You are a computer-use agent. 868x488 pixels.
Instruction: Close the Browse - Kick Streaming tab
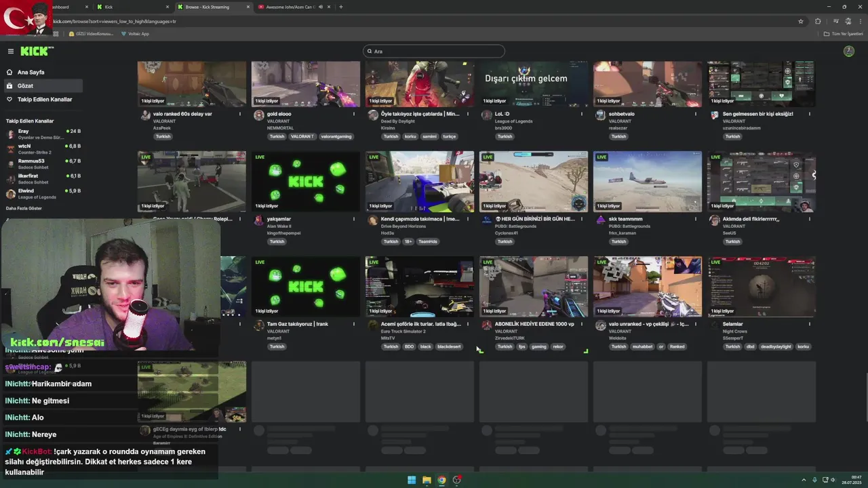click(x=248, y=7)
